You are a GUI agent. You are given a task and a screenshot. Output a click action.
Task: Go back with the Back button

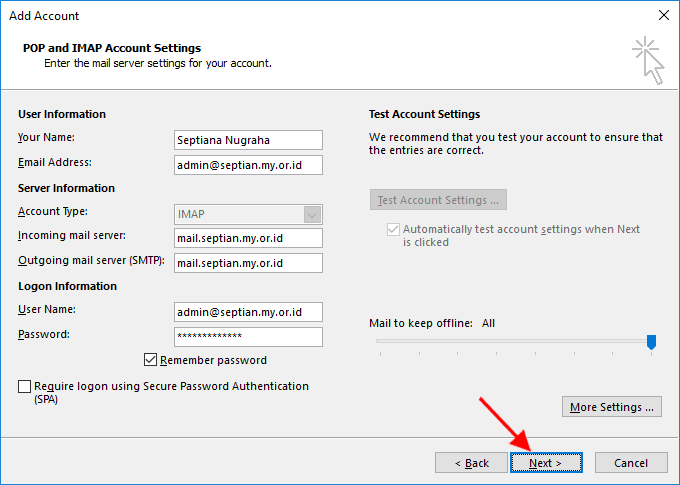471,463
